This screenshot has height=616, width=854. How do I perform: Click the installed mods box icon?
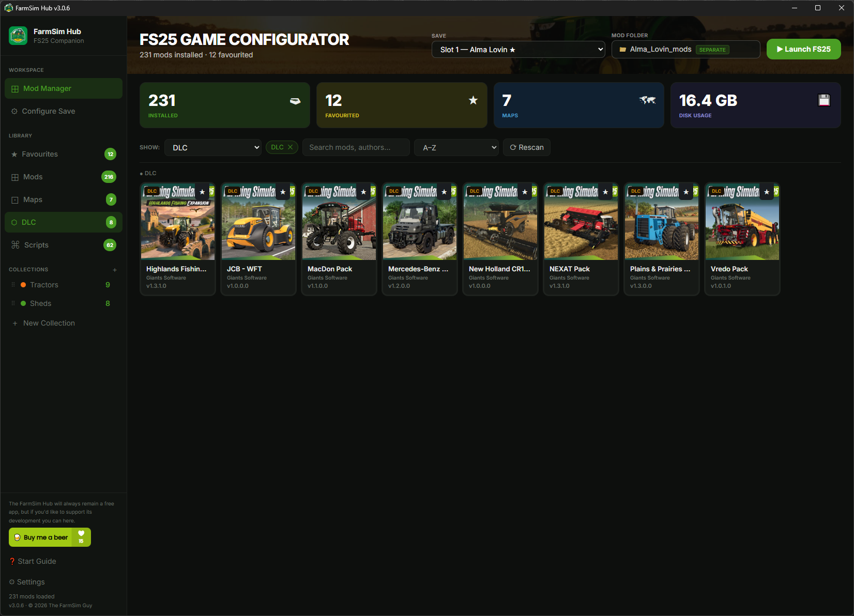[295, 101]
